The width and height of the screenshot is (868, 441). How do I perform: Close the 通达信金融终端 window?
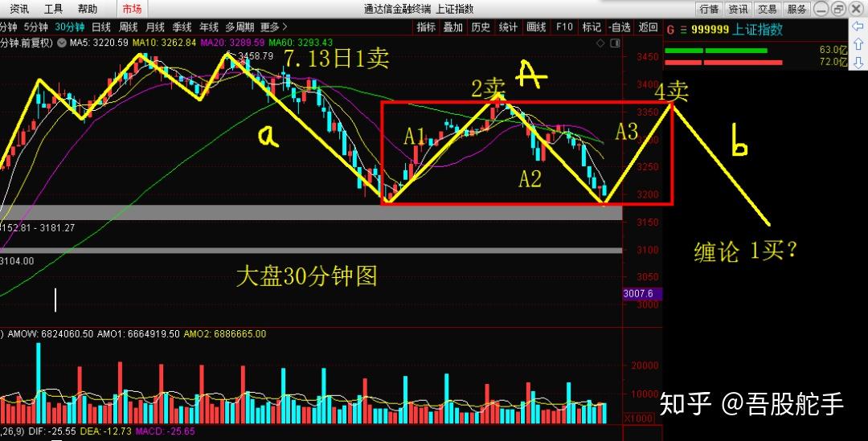[856, 9]
